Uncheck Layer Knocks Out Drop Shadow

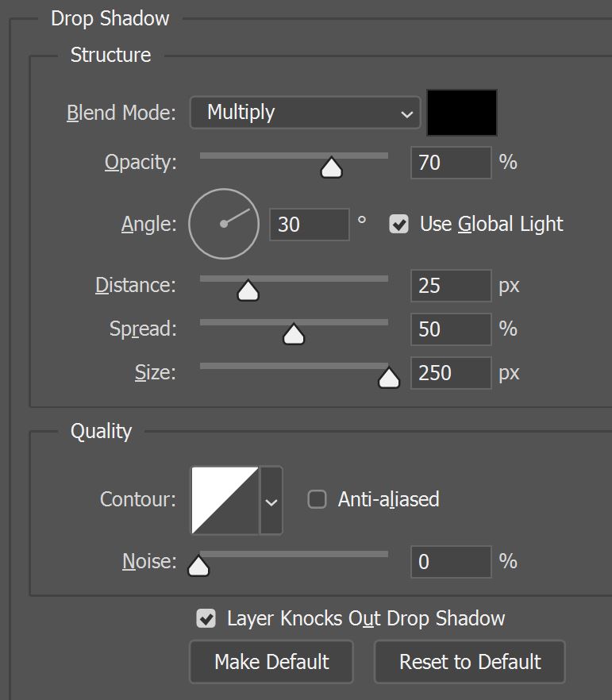coord(206,618)
